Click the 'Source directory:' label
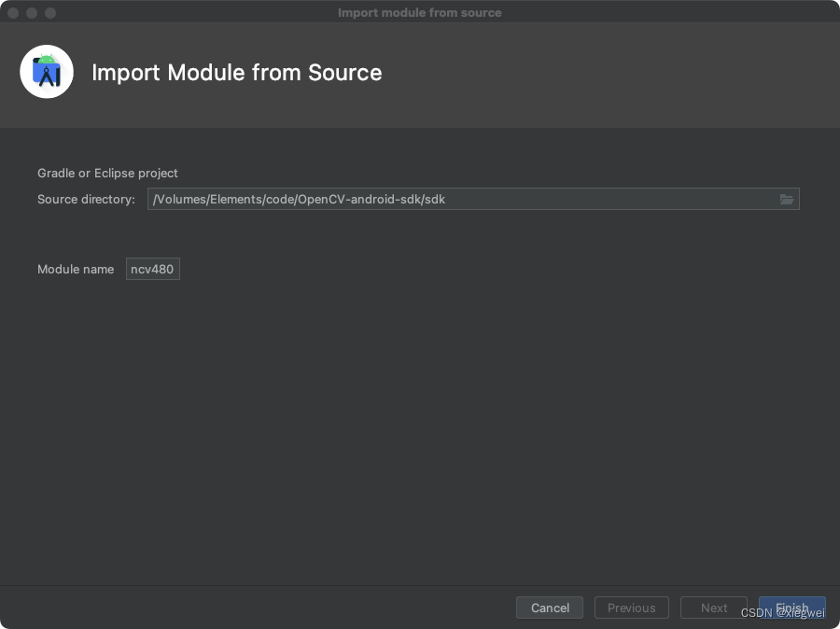 coord(86,200)
